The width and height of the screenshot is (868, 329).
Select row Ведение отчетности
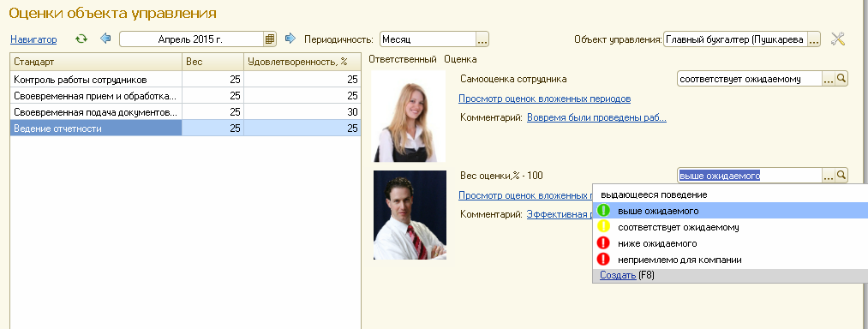coord(185,129)
